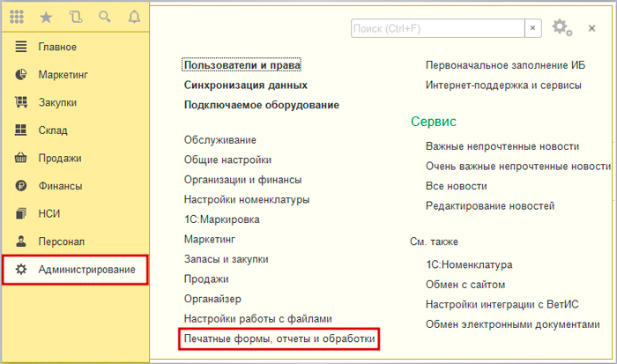The width and height of the screenshot is (617, 364).
Task: Click the Персонал person icon
Action: pos(21,241)
